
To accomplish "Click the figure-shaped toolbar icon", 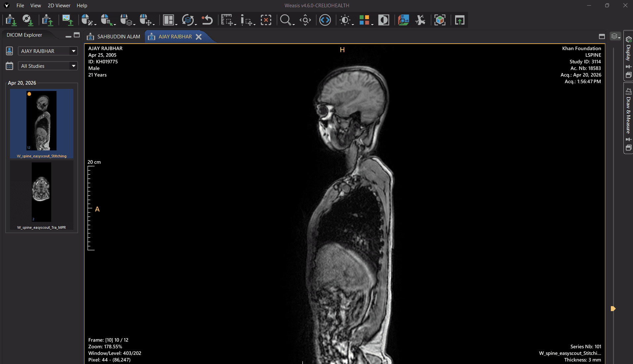I will [420, 20].
